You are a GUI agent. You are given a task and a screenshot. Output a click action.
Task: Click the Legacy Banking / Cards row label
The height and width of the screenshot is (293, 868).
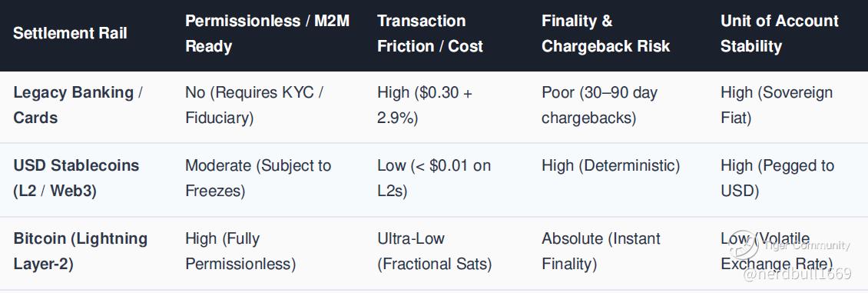(78, 105)
